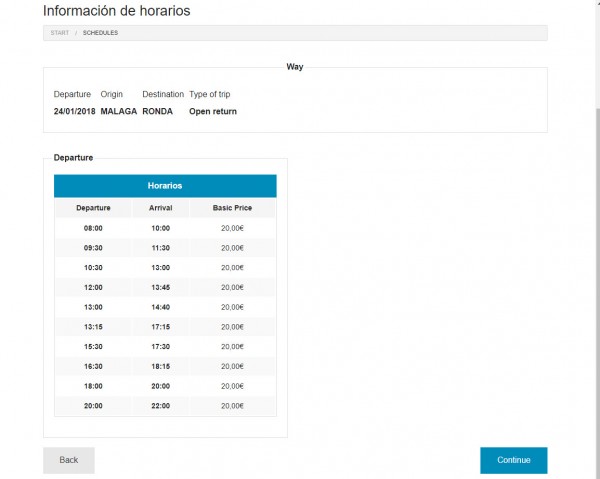600x479 pixels.
Task: Click the RONDA destination value
Action: [x=157, y=111]
